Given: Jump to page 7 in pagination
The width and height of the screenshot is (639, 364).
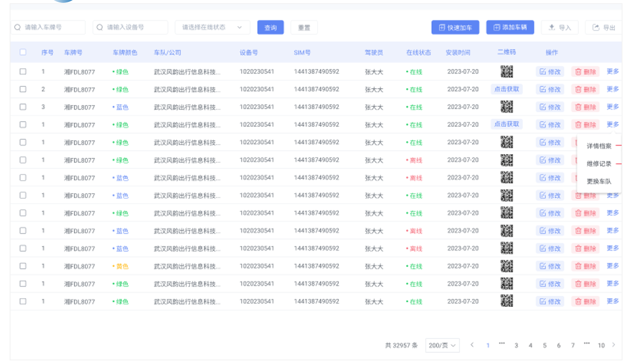Looking at the screenshot, I should [573, 345].
